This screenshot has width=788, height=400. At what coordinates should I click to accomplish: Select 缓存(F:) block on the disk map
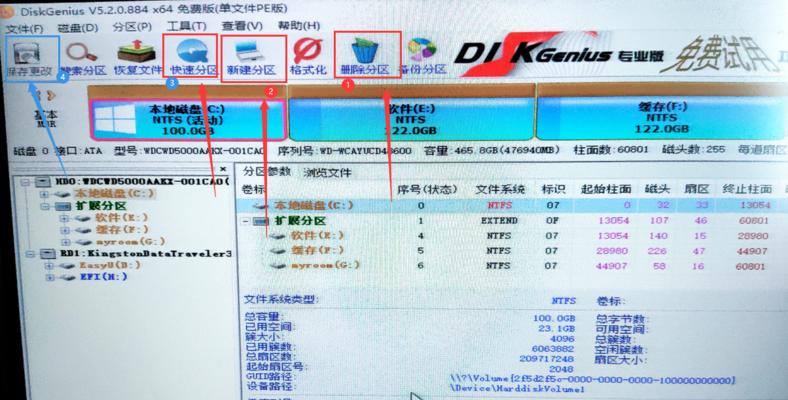pyautogui.click(x=662, y=119)
